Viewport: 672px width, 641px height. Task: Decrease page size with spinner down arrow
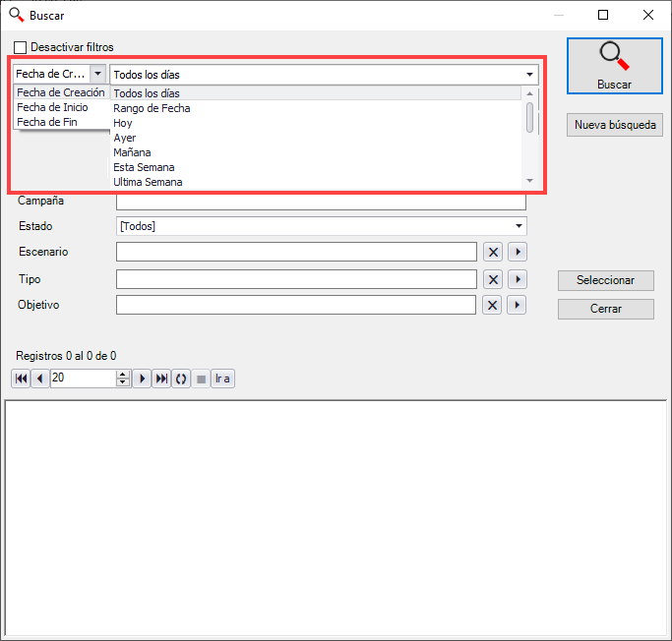coord(123,382)
